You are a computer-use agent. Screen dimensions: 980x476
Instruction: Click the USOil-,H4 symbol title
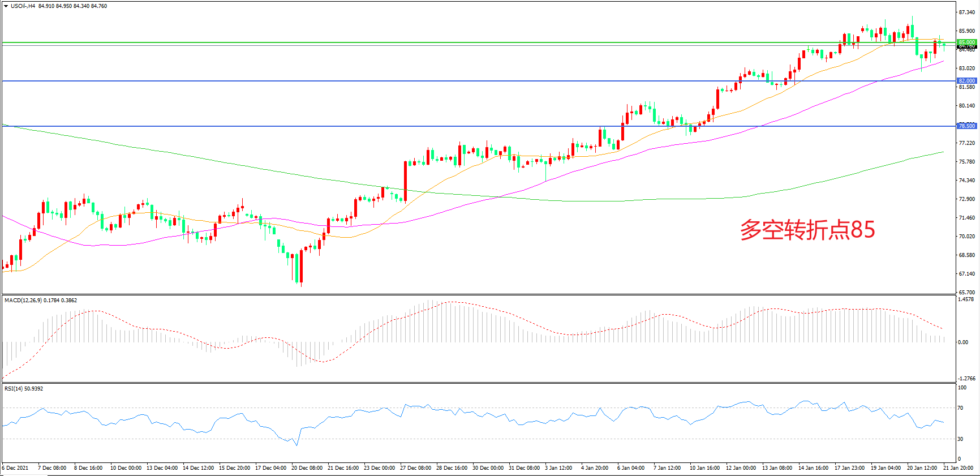coord(23,6)
